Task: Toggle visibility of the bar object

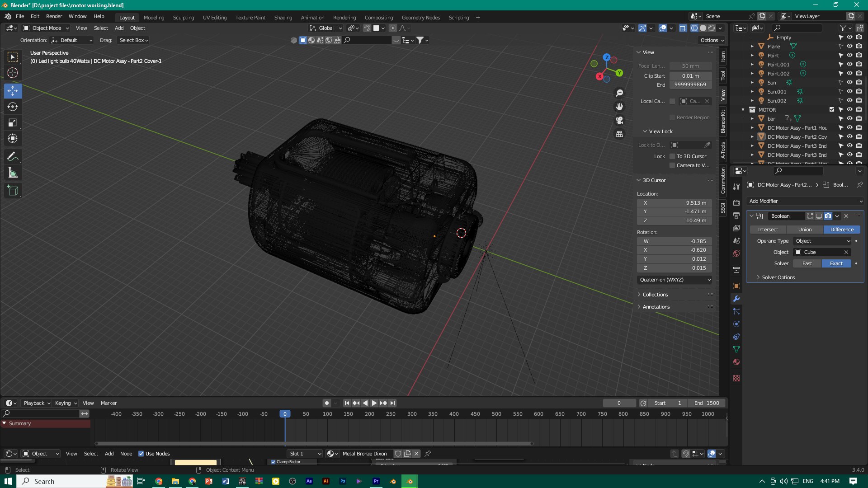Action: (x=850, y=119)
